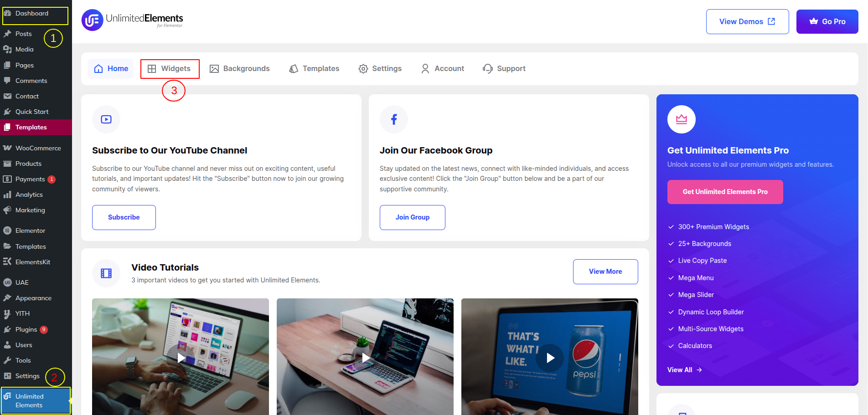Image resolution: width=868 pixels, height=415 pixels.
Task: Open Elementor from the sidebar
Action: 30,231
